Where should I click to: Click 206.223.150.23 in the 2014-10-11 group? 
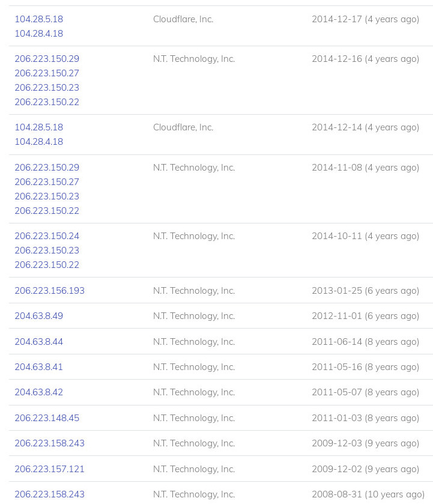47,250
